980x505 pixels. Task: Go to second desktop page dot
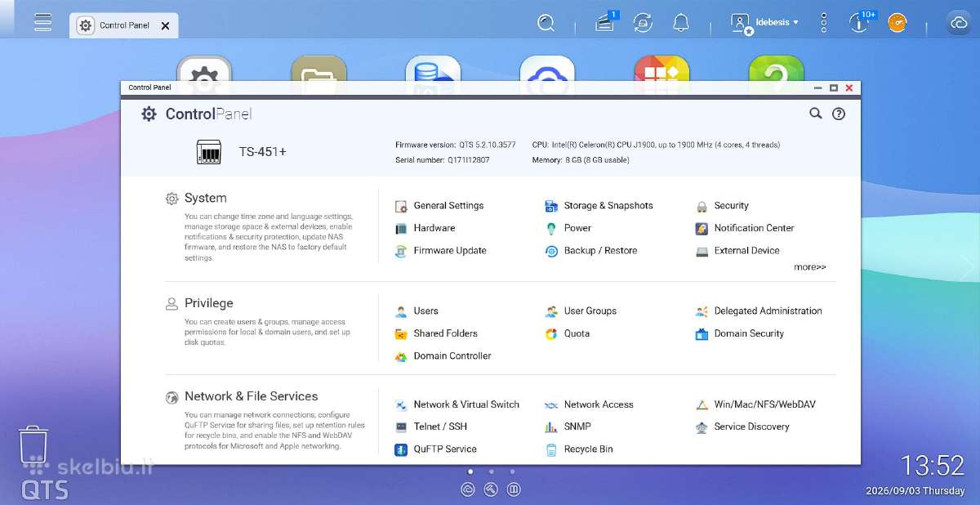(491, 471)
